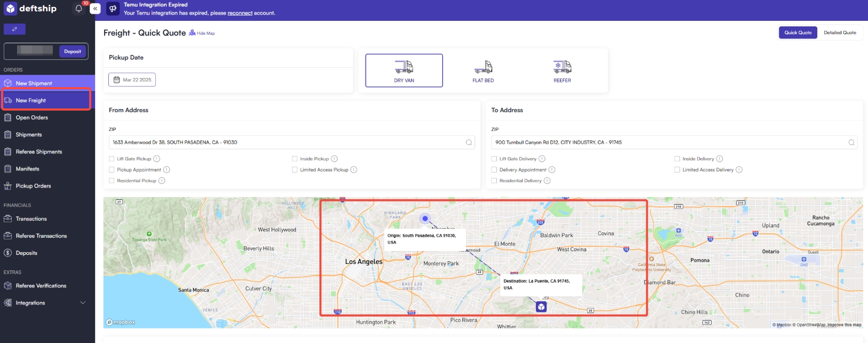
Task: Show info for Limited Access Pickup
Action: coord(354,170)
